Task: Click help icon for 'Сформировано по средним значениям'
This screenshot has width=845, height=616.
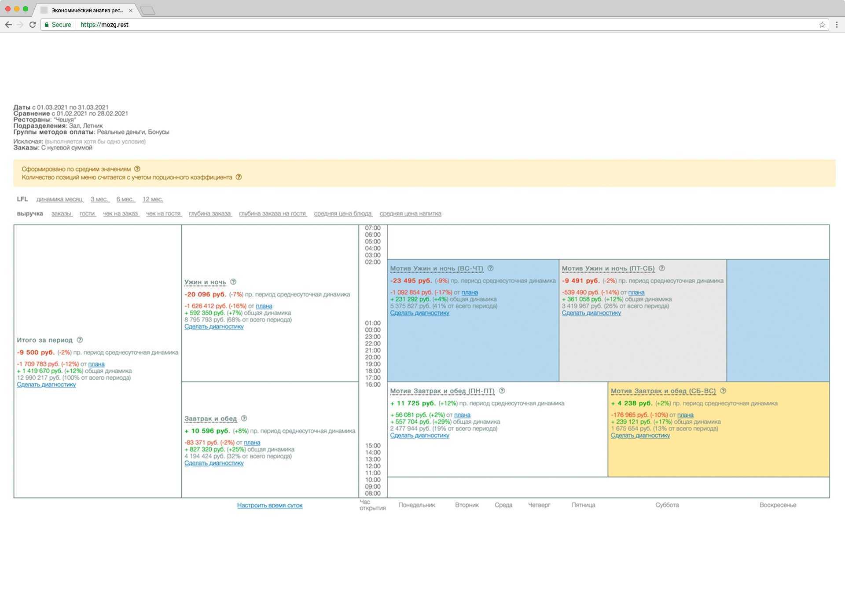Action: coord(137,169)
